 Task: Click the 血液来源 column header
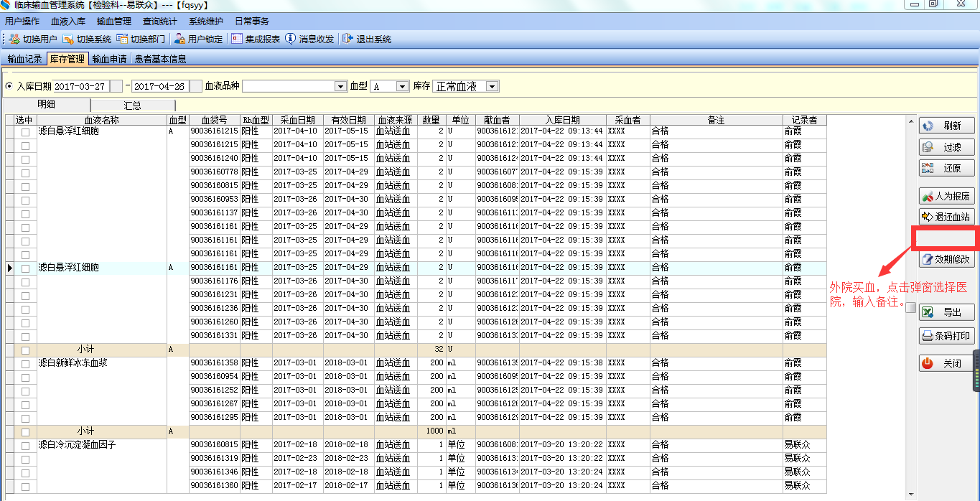[396, 121]
